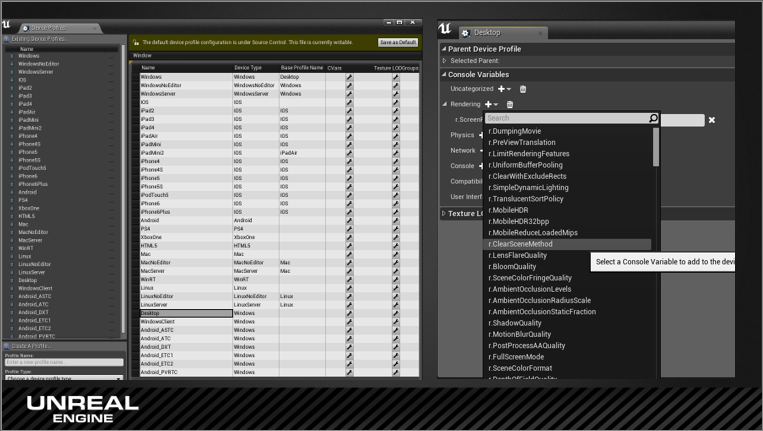
Task: Open CVars wrench for Linux row
Action: 349,288
